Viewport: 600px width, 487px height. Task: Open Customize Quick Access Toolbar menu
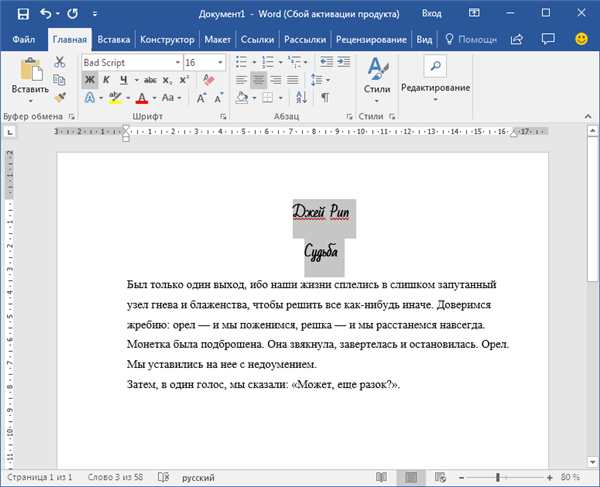pos(95,14)
